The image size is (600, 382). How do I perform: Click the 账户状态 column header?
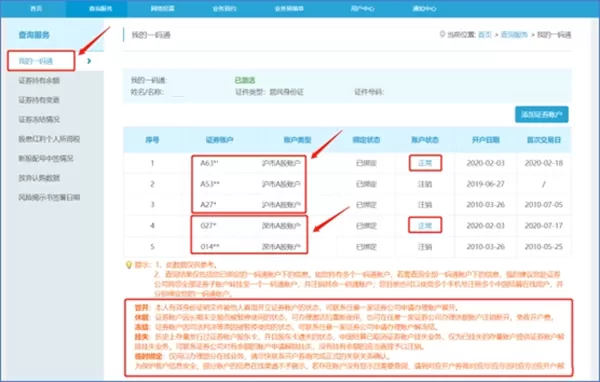tap(425, 140)
